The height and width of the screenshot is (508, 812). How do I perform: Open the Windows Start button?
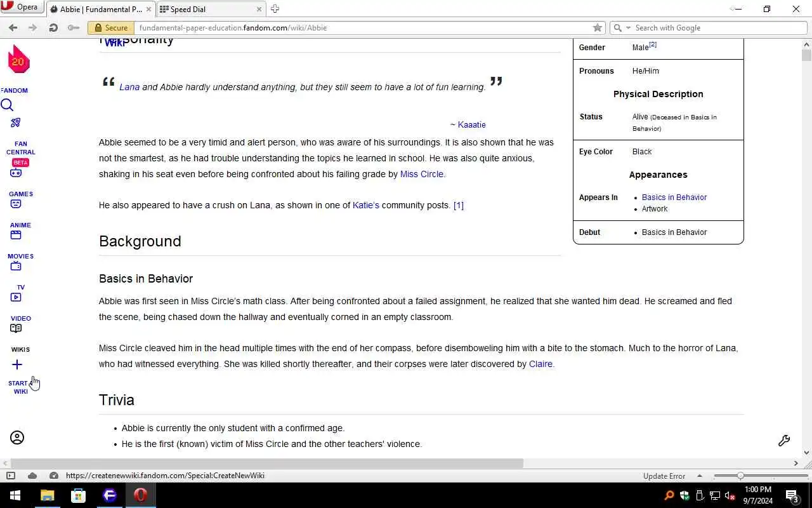point(15,495)
